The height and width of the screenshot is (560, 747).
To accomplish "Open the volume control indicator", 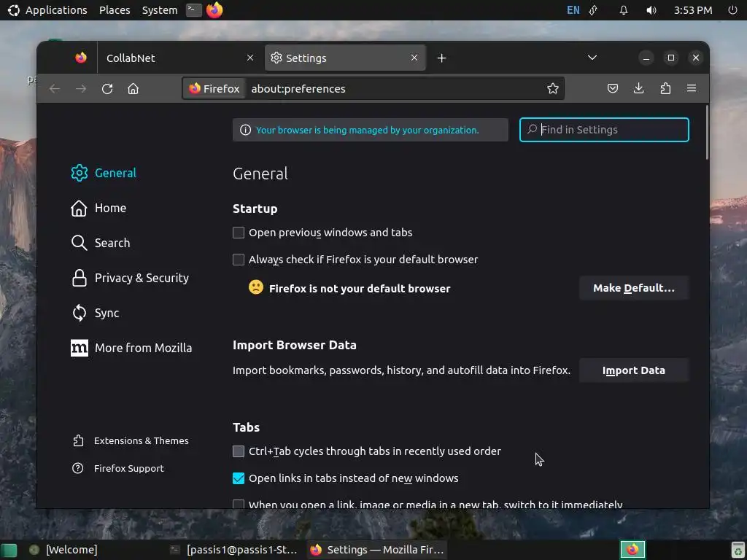I will tap(651, 10).
